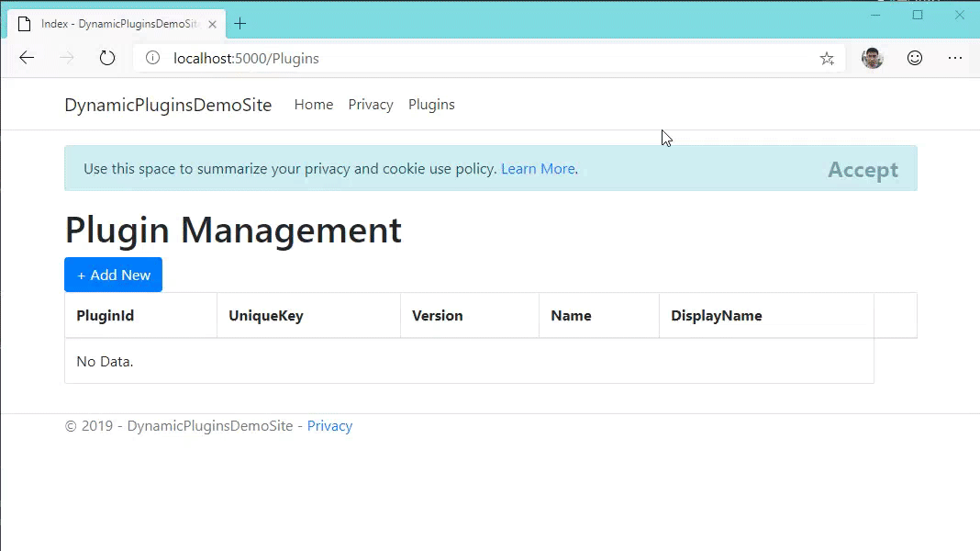Click the PluginId column header
This screenshot has width=980, height=551.
[106, 316]
